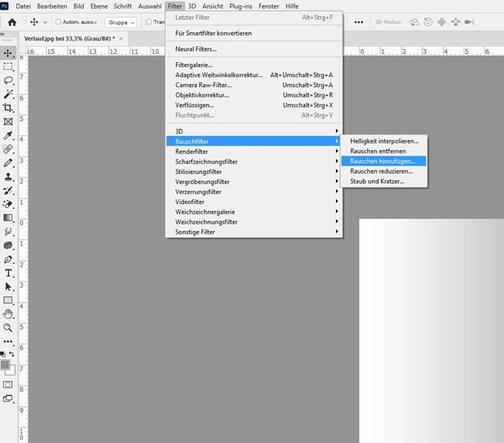This screenshot has width=504, height=443.
Task: Choose Helligkeit interpolieren... entry
Action: coord(384,141)
